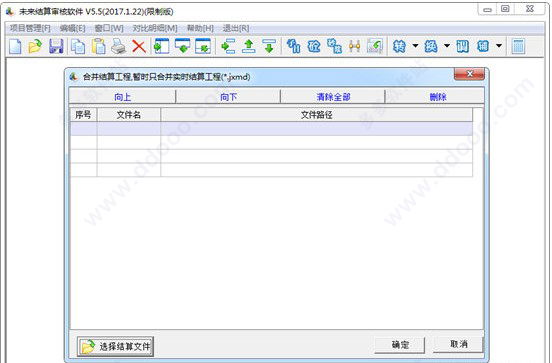Click the green plus insert-row icon
This screenshot has width=552, height=363.
tap(228, 46)
